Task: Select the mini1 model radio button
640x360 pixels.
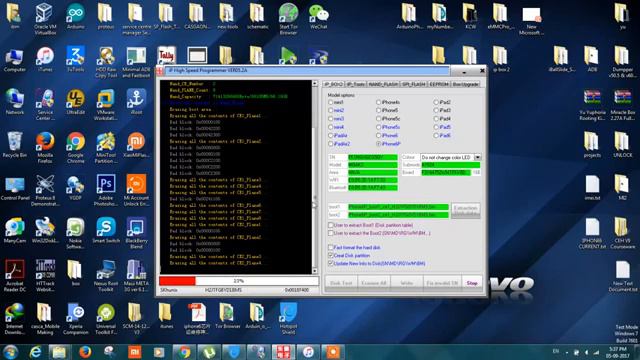Action: [x=331, y=102]
